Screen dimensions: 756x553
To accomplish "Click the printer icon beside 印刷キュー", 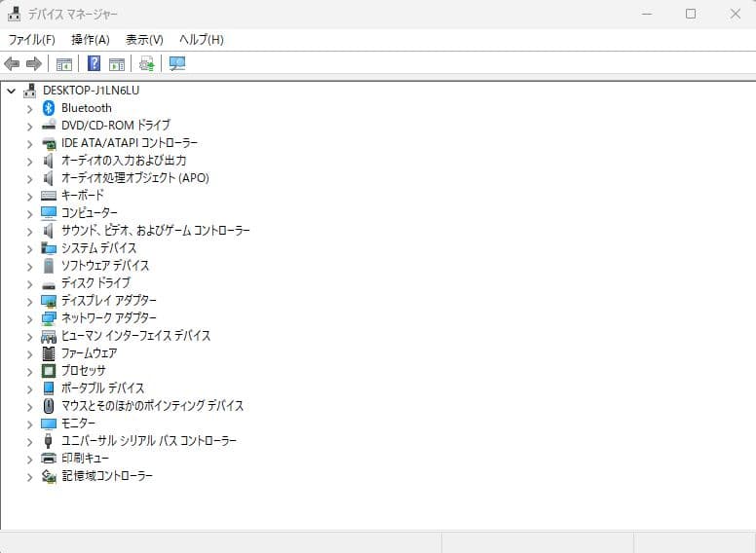I will click(49, 459).
